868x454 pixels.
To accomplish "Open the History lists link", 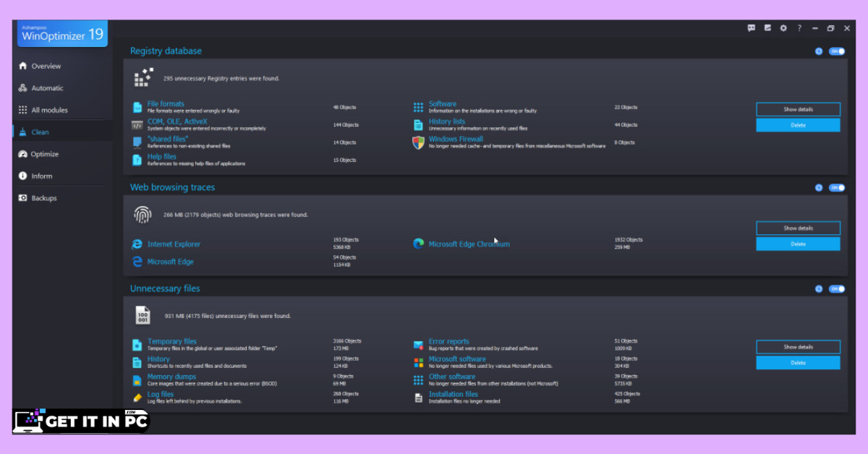I will coord(446,121).
